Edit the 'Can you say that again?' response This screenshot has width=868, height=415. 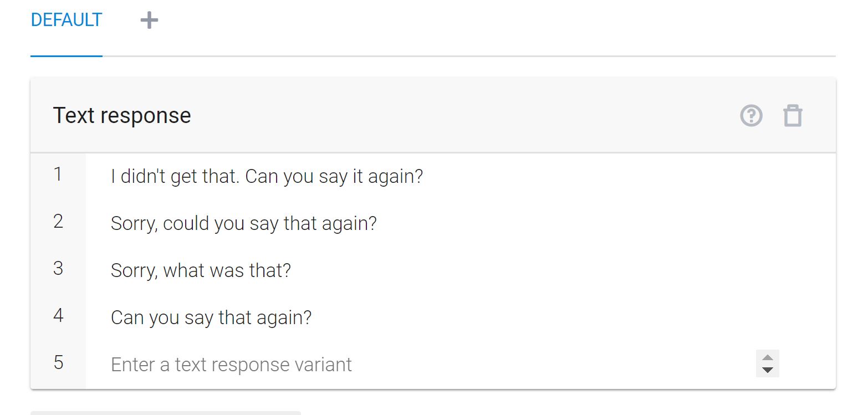[x=211, y=318]
